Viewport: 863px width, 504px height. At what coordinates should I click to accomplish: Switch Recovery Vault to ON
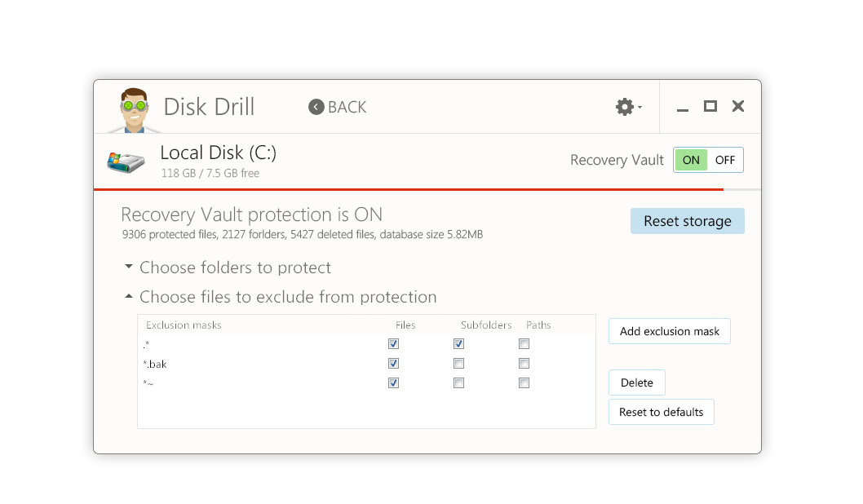(691, 160)
